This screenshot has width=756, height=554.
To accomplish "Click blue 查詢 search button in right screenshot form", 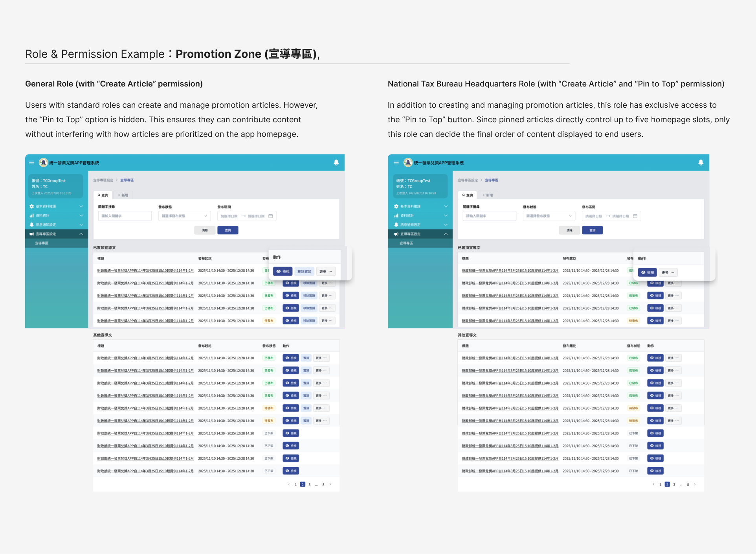I will coord(592,230).
